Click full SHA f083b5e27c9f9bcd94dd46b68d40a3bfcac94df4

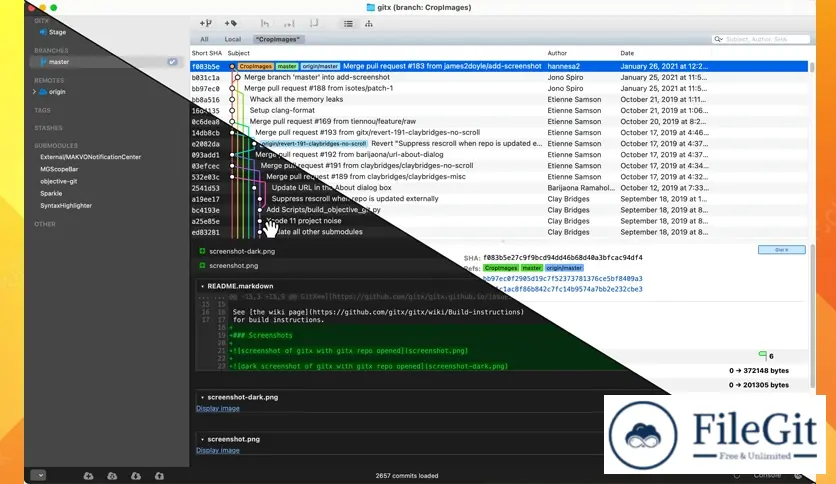pyautogui.click(x=562, y=257)
